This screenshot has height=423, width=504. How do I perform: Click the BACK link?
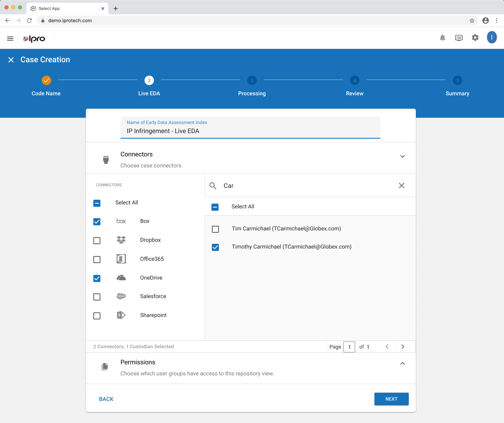click(106, 399)
